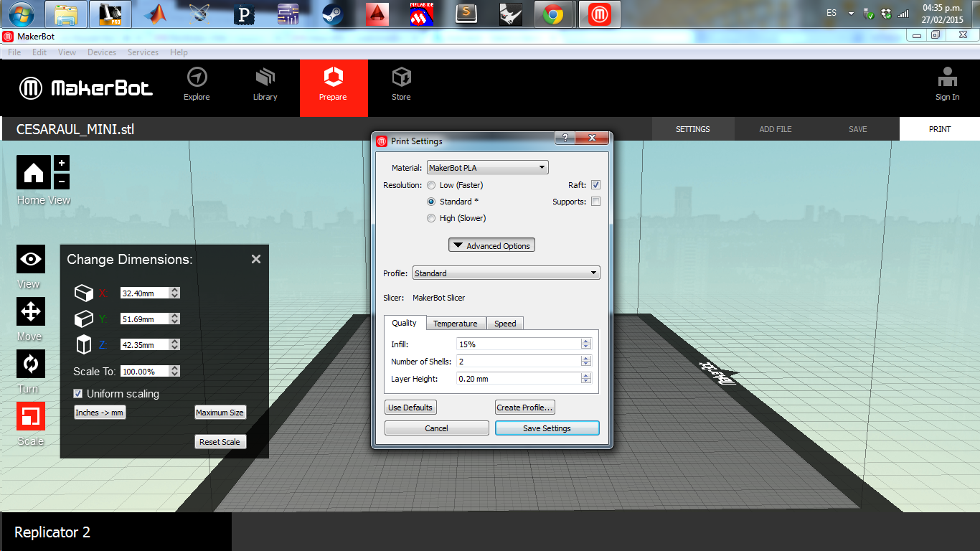Viewport: 980px width, 551px height.
Task: Open MPLAB IDE from taskbar
Action: [x=421, y=14]
